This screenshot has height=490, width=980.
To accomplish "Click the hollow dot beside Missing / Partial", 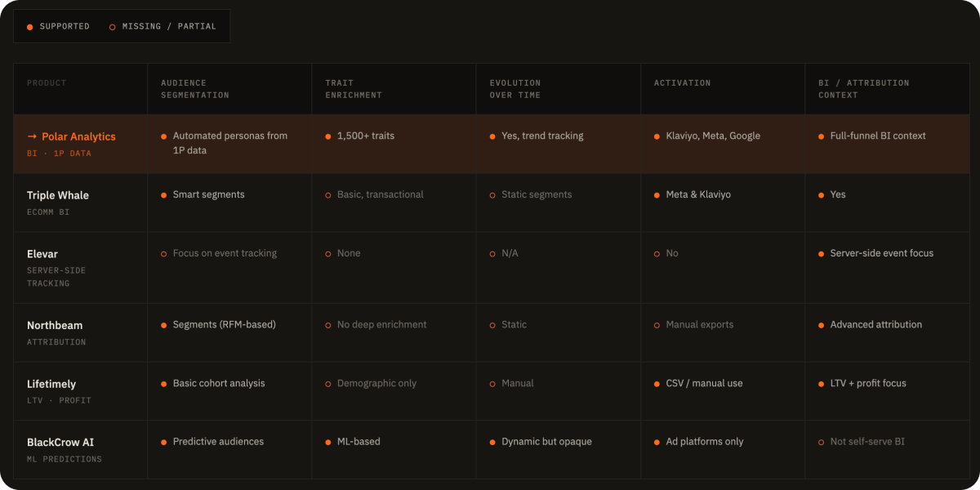I will coord(113,27).
